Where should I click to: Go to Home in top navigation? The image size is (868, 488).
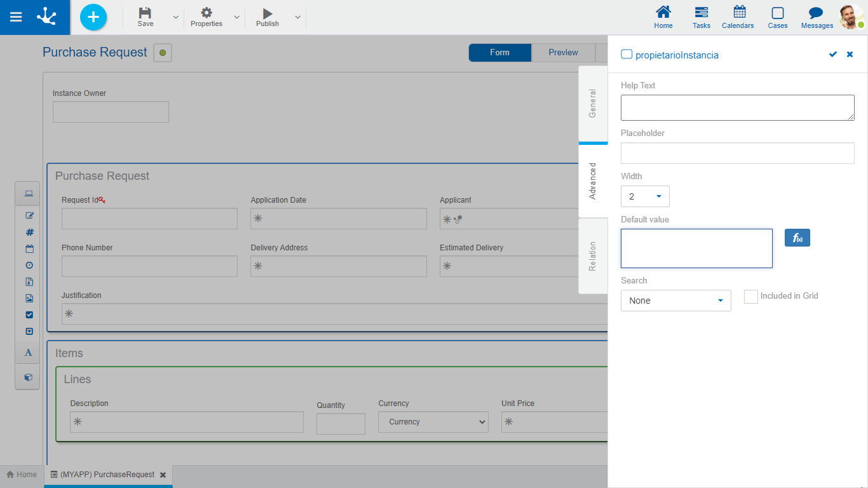tap(663, 17)
